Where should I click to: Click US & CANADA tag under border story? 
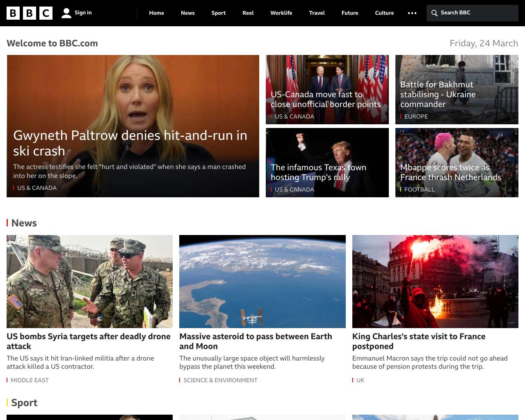[294, 116]
